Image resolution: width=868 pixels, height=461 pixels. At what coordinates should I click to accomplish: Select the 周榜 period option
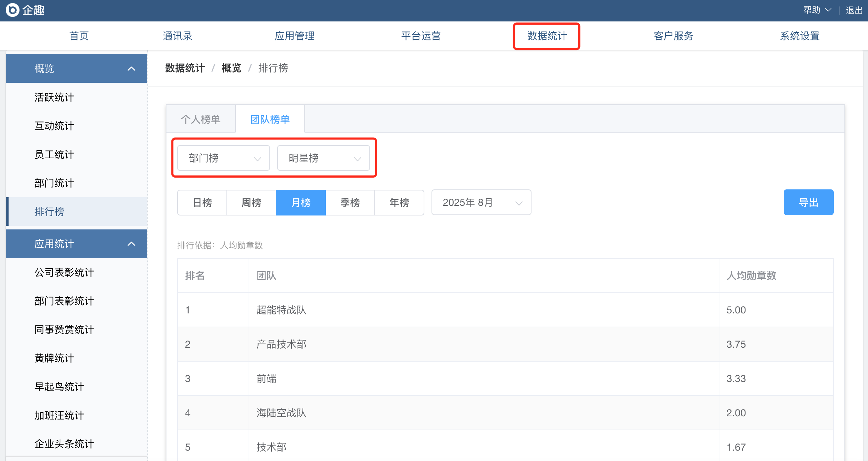[x=251, y=203]
